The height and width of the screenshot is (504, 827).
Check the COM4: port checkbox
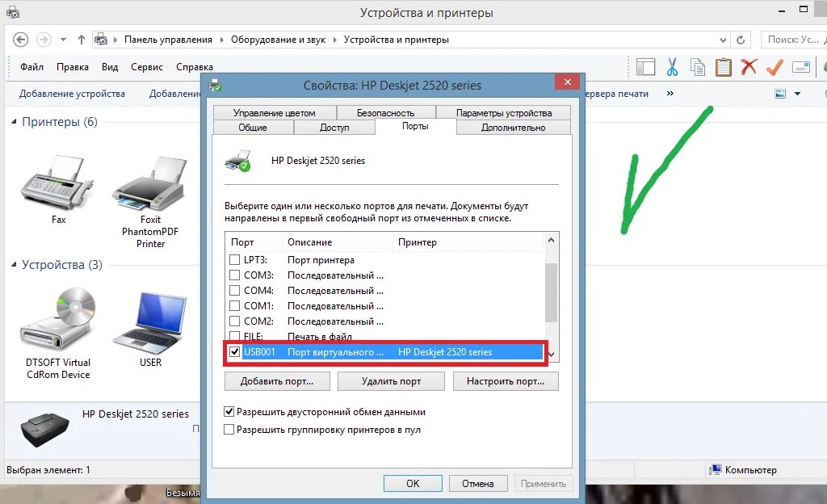pyautogui.click(x=235, y=290)
